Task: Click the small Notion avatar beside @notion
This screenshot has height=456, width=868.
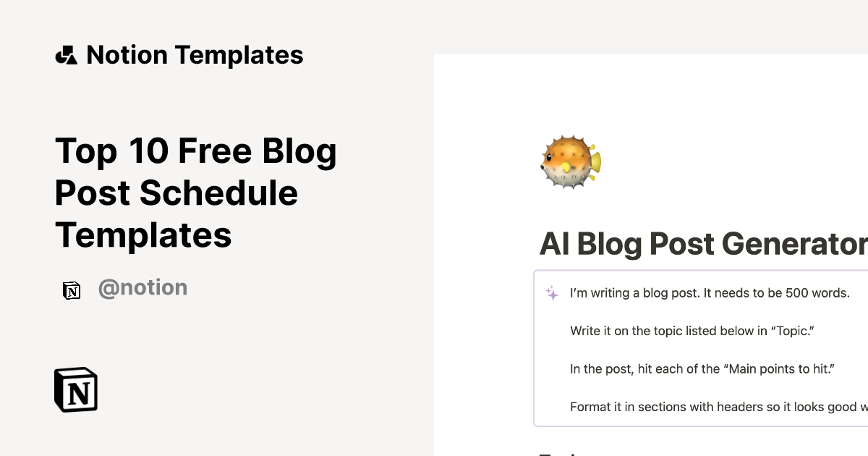Action: coord(72,290)
